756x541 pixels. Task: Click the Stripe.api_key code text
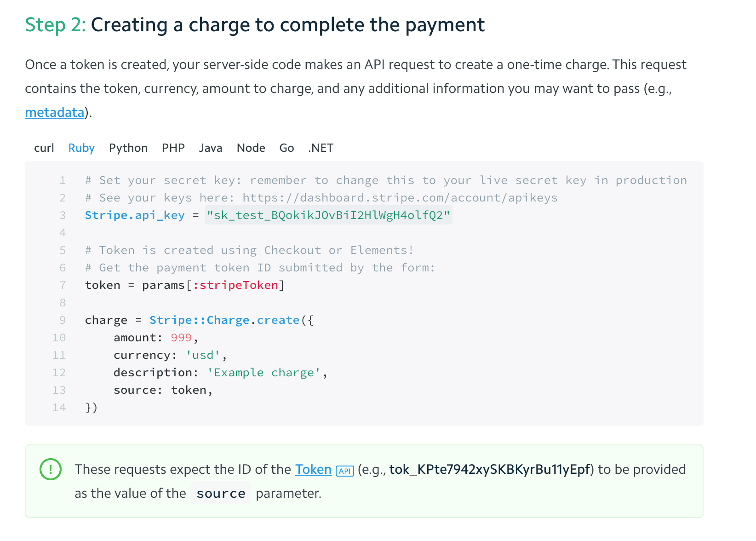pyautogui.click(x=135, y=215)
